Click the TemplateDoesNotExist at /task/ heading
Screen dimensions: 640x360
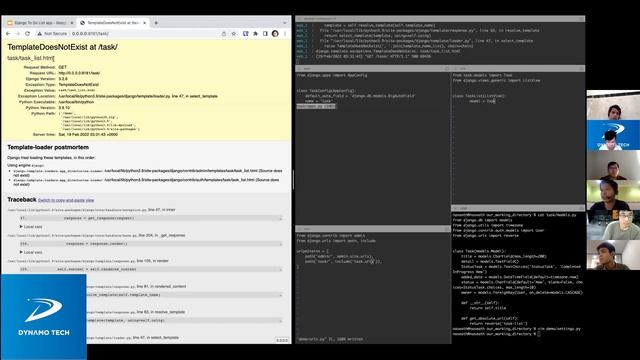point(62,47)
